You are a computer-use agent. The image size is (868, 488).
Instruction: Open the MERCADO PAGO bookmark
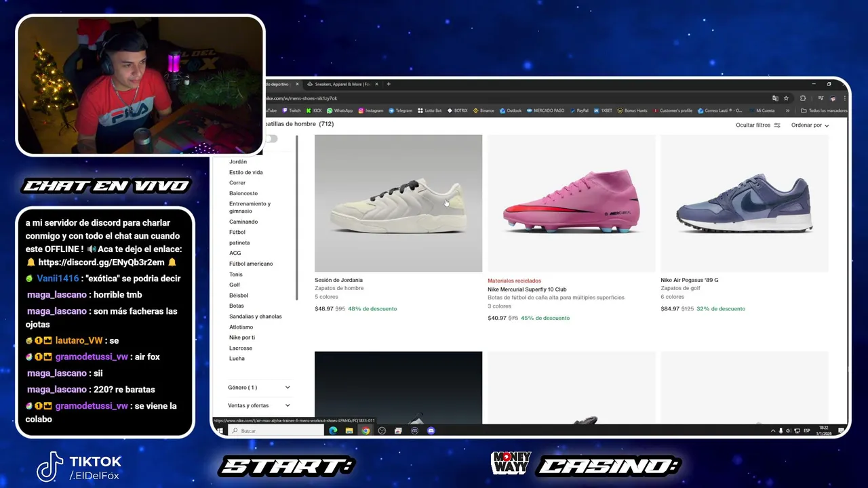(x=545, y=110)
